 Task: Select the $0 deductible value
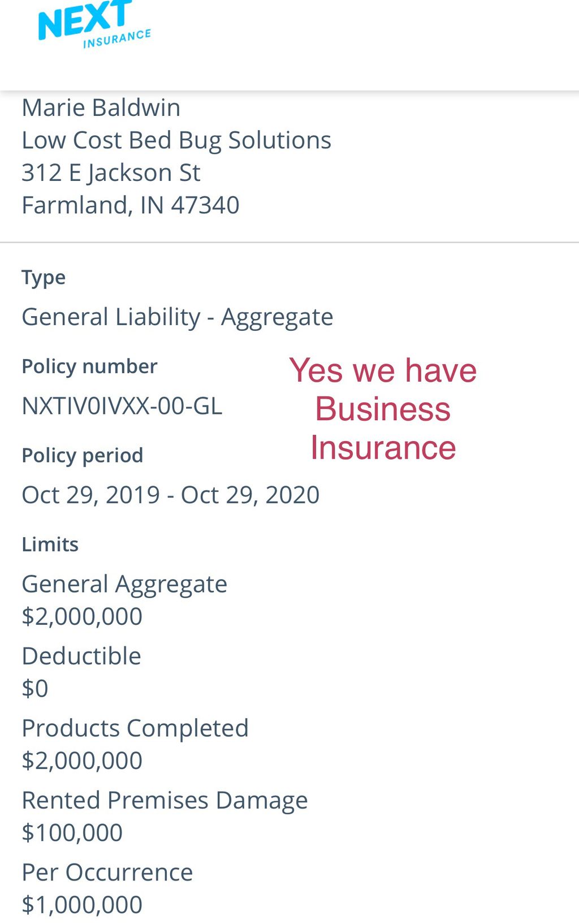coord(35,688)
